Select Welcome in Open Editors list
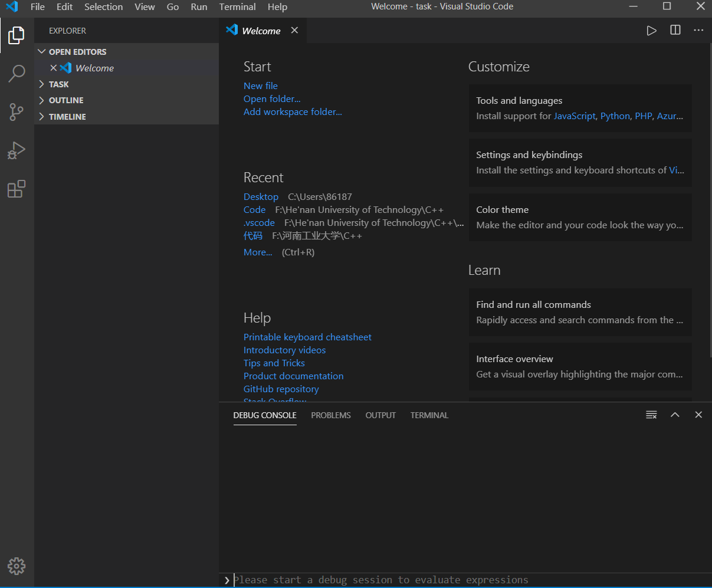Screen dimensions: 712x588 point(126,68)
